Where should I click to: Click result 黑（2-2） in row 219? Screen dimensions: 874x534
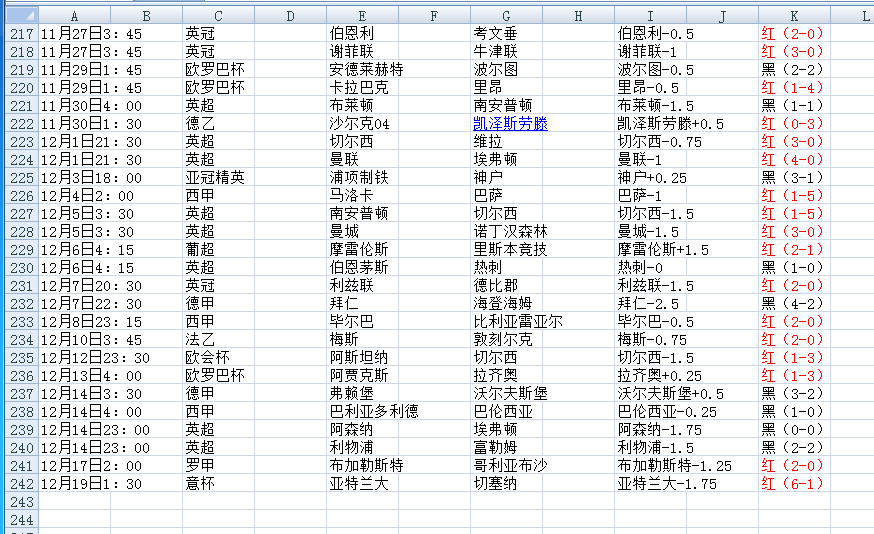coord(792,70)
